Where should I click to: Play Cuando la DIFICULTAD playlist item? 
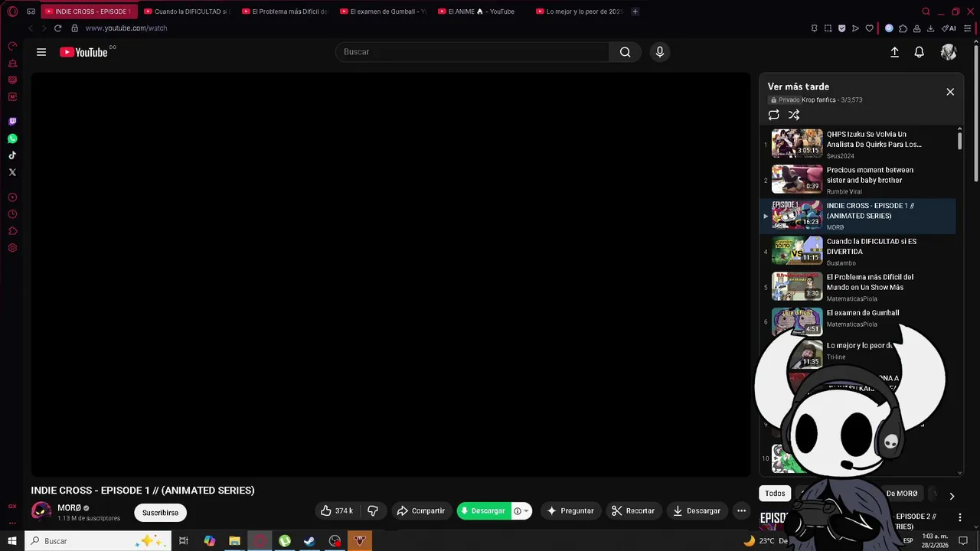[857, 251]
